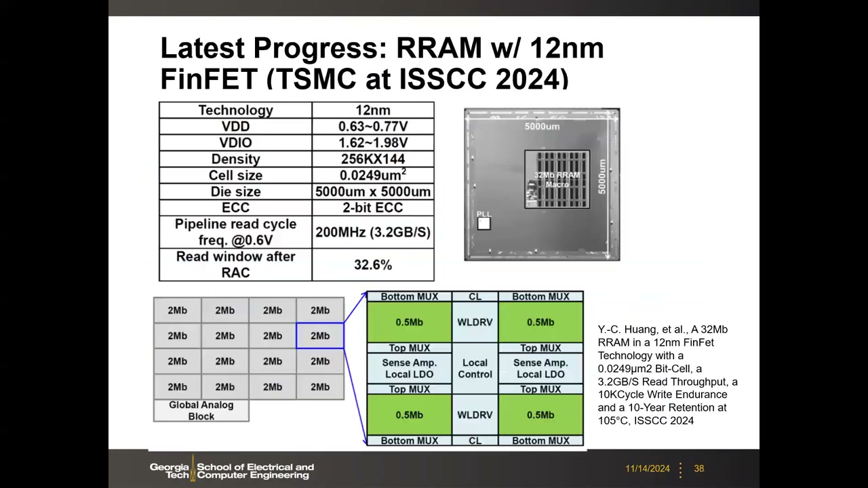Click the '12nm' technology value cell

(373, 110)
